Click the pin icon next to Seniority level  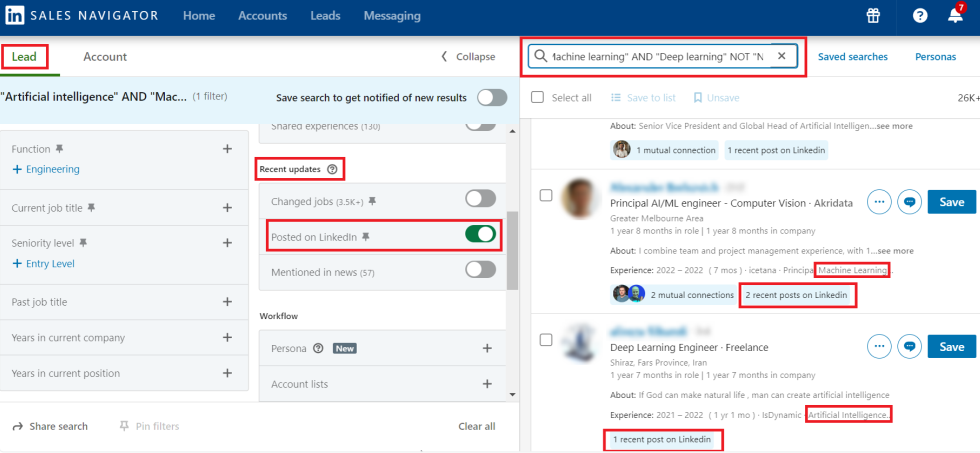click(x=83, y=242)
